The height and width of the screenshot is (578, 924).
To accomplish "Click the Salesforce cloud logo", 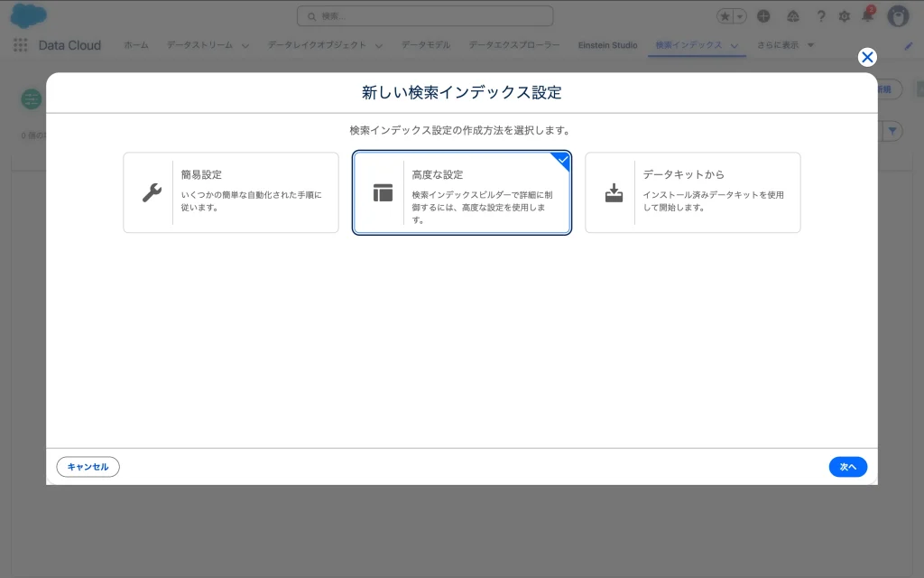I will pyautogui.click(x=29, y=16).
